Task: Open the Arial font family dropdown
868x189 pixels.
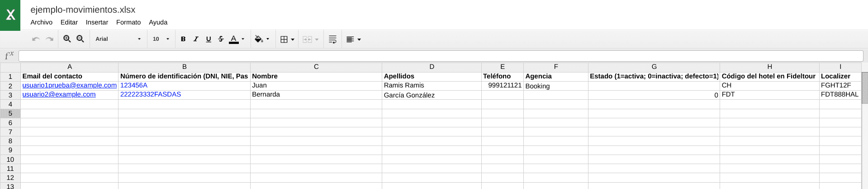Action: point(118,39)
